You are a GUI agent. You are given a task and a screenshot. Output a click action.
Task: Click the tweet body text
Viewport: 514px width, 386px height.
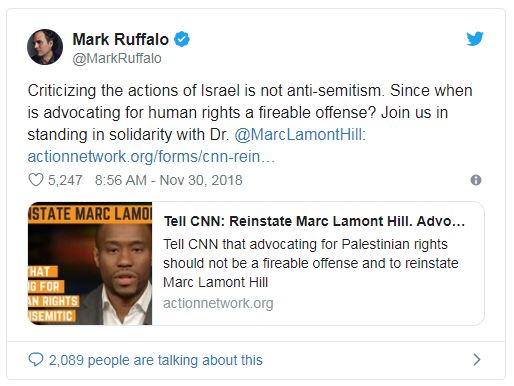point(250,123)
